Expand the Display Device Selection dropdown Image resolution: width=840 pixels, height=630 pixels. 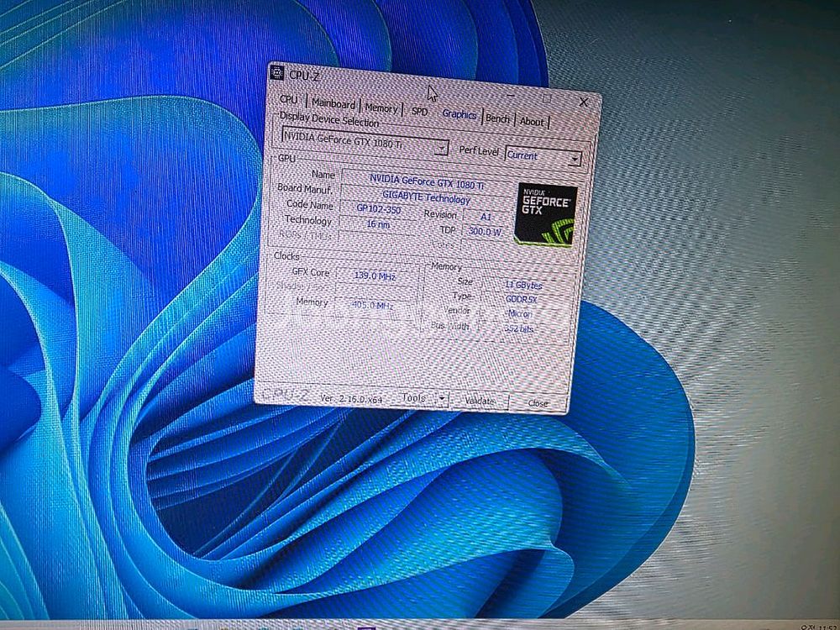[x=442, y=148]
